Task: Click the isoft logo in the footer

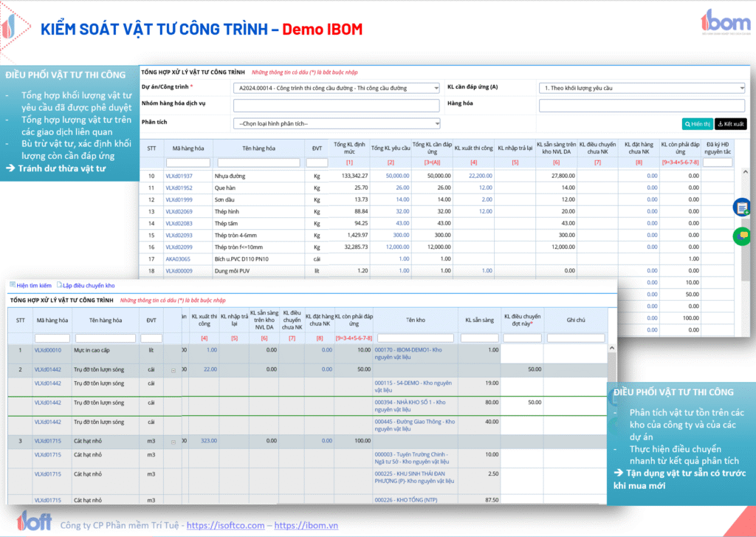Action: (x=35, y=520)
